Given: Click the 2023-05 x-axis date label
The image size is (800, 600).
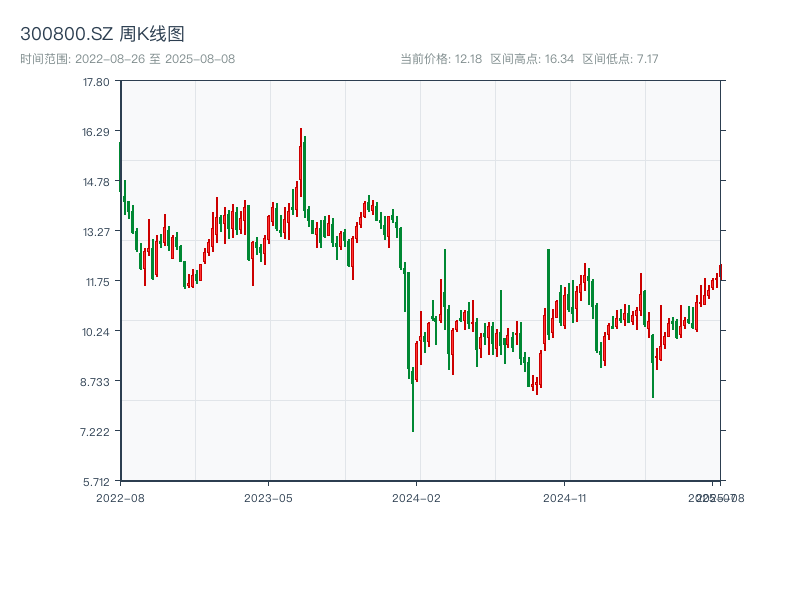Looking at the screenshot, I should tap(268, 497).
